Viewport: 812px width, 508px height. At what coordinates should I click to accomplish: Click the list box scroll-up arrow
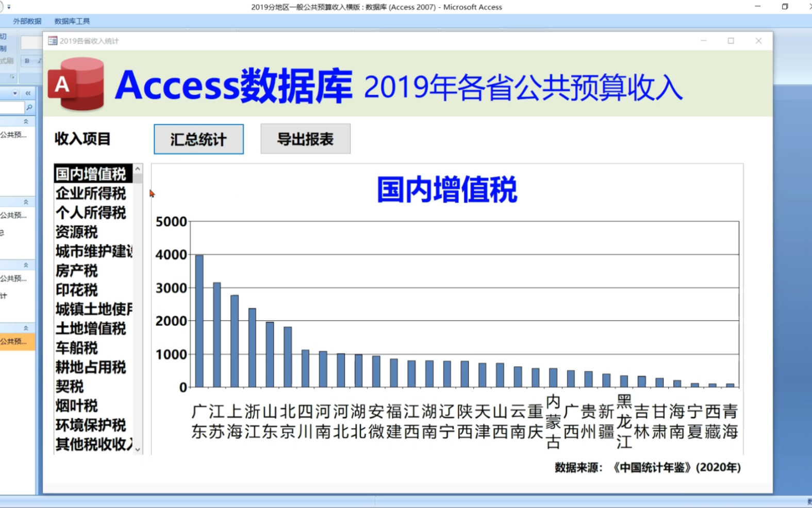138,169
